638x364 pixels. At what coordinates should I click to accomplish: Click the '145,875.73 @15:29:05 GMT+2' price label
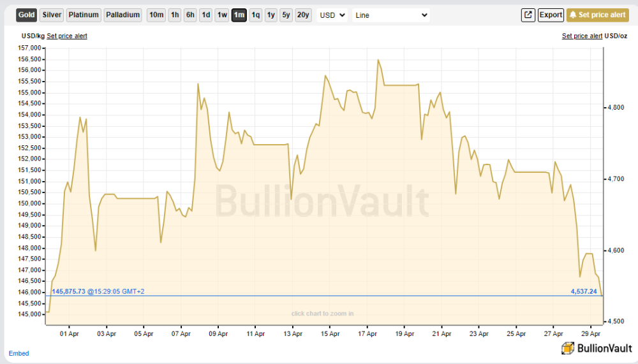[x=98, y=291]
